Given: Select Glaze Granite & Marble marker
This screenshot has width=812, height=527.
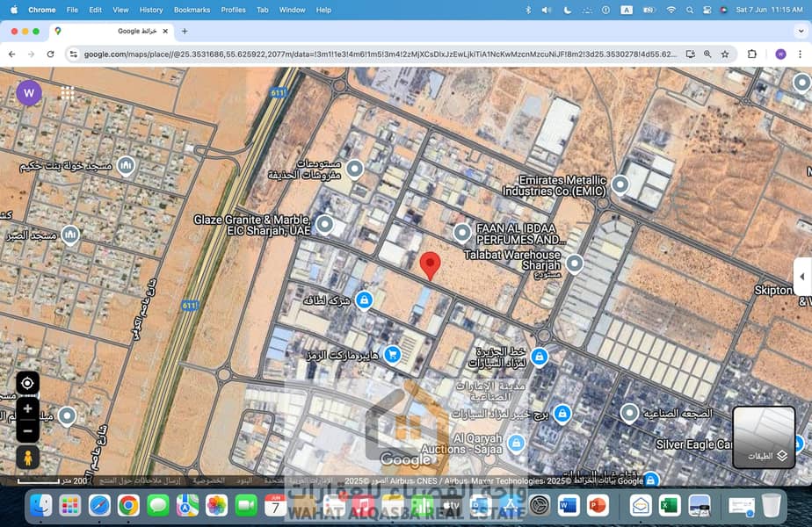Looking at the screenshot, I should (x=324, y=225).
